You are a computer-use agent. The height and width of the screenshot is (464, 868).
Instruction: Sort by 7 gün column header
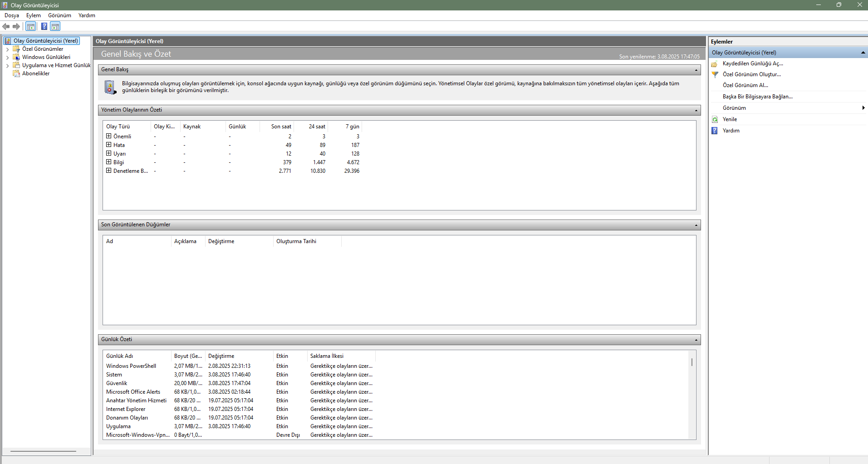click(x=344, y=127)
